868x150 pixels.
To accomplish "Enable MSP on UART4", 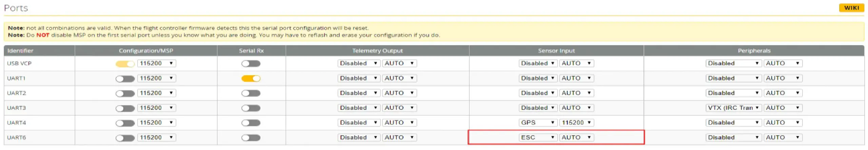I will point(125,123).
